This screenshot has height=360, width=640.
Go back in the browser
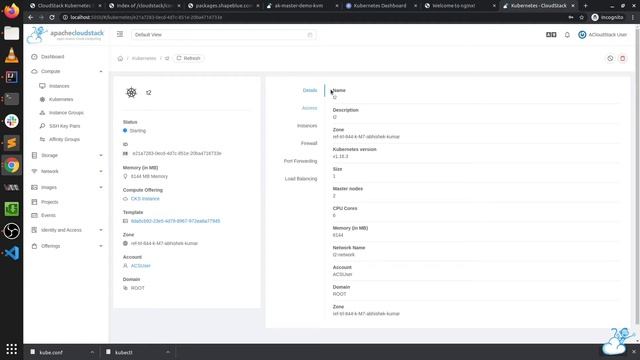click(x=31, y=17)
